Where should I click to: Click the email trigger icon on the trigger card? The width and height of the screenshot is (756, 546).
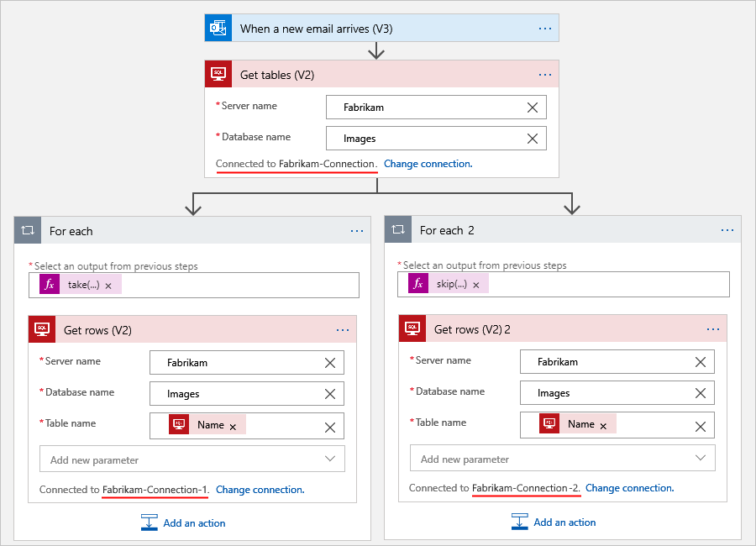click(218, 28)
